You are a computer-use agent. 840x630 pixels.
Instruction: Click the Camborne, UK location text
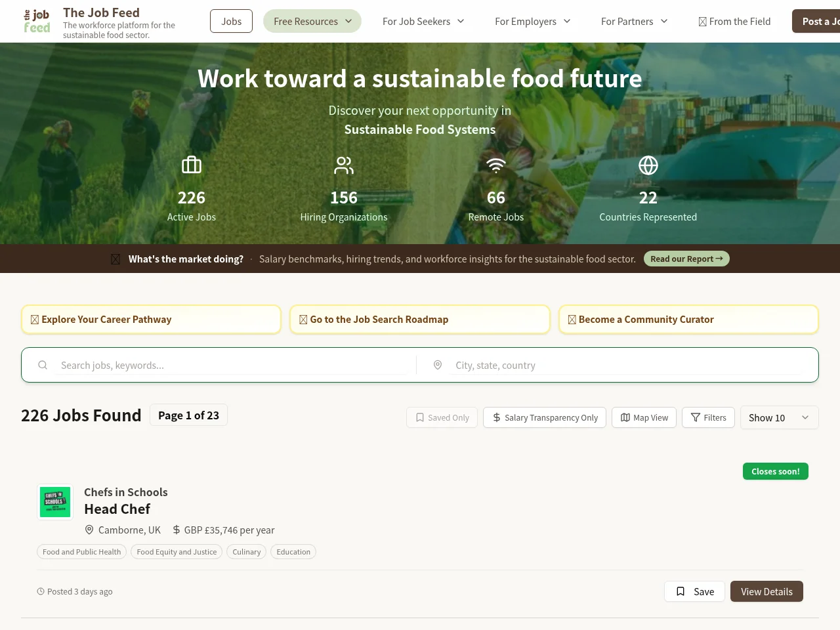tap(129, 530)
